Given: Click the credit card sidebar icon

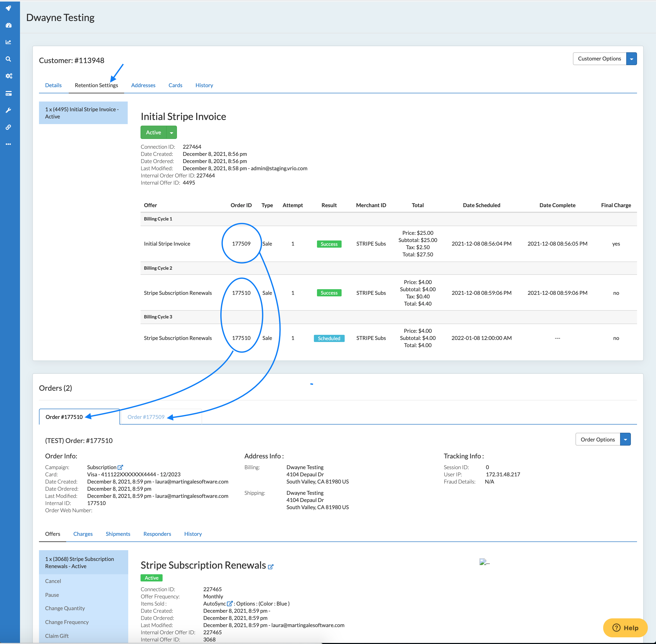Looking at the screenshot, I should (8, 93).
